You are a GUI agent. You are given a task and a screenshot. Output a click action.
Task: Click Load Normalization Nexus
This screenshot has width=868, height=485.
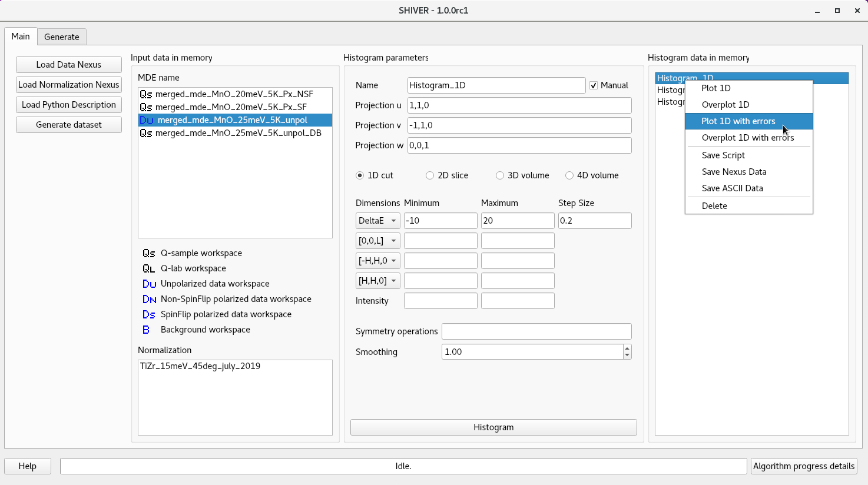(x=68, y=84)
